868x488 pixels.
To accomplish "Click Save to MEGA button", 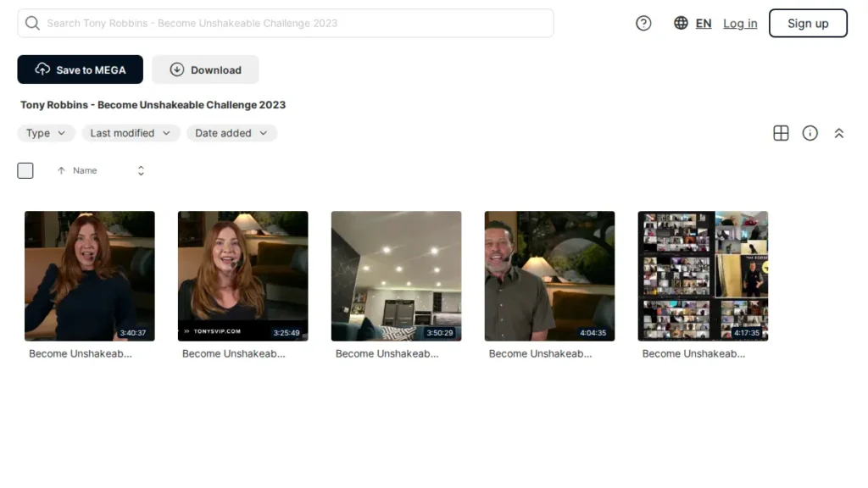I will 81,69.
